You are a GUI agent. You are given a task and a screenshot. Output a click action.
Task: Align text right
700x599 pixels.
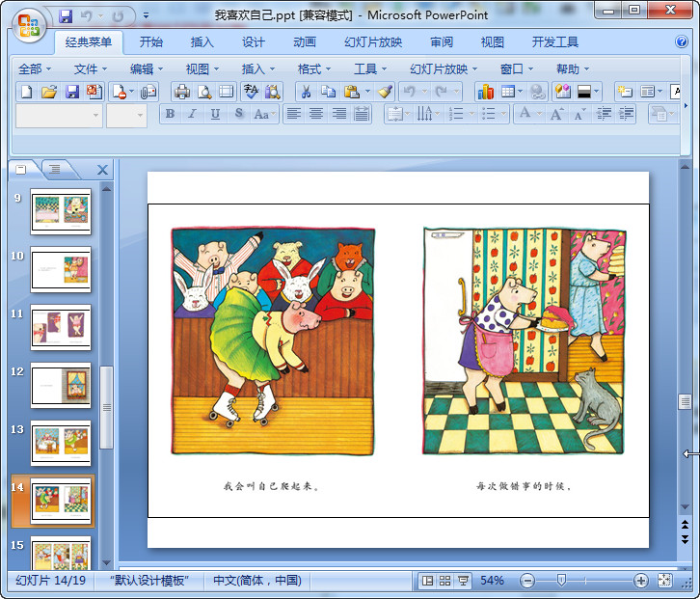(x=338, y=114)
